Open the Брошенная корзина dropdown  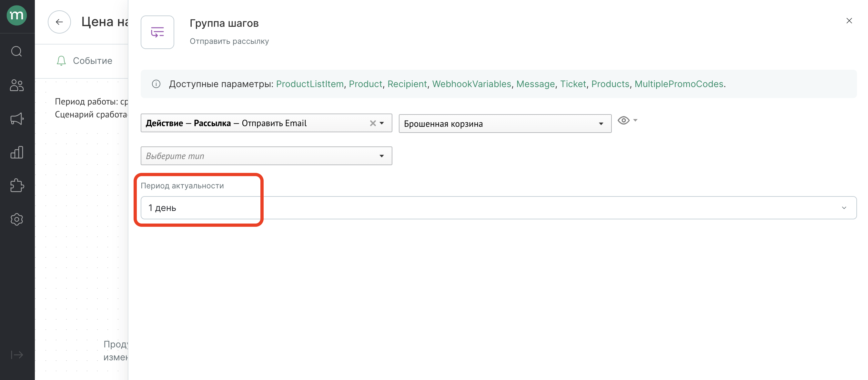pos(505,124)
